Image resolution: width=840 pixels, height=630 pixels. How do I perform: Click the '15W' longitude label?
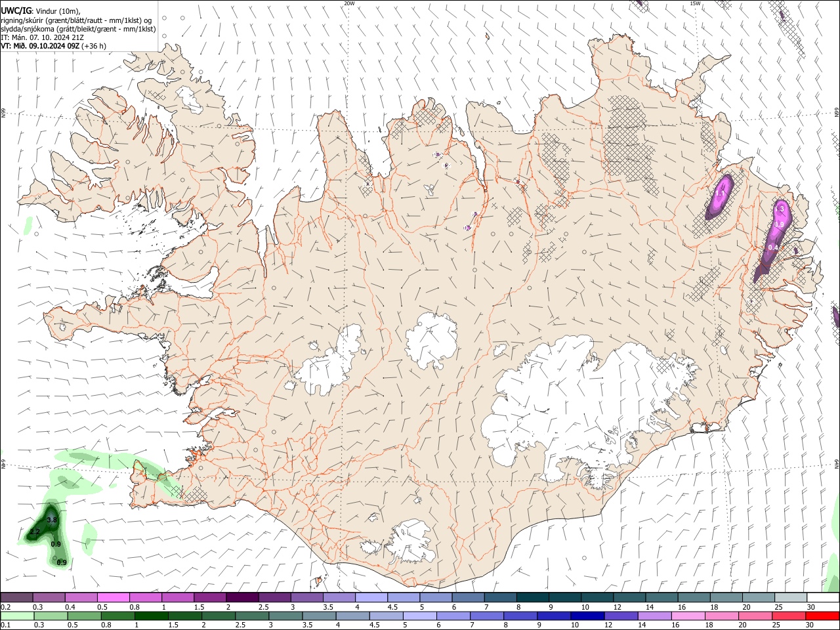[x=695, y=3]
